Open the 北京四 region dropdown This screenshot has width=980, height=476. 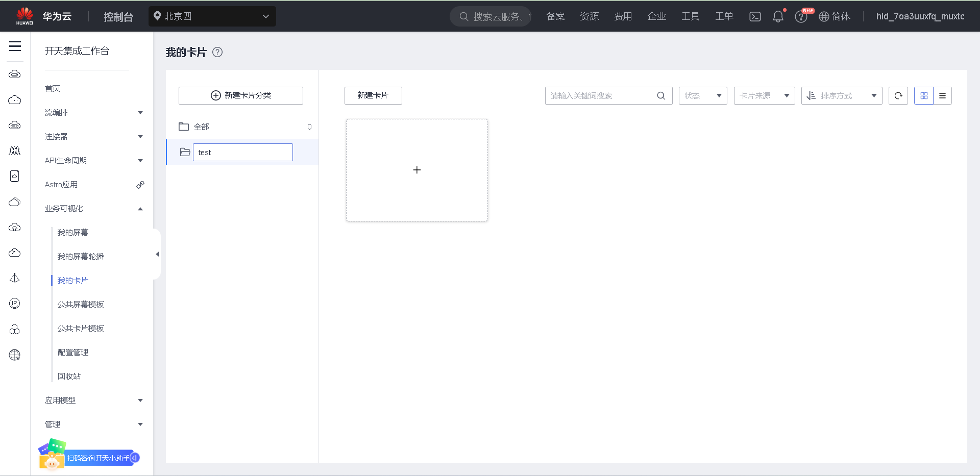(212, 16)
